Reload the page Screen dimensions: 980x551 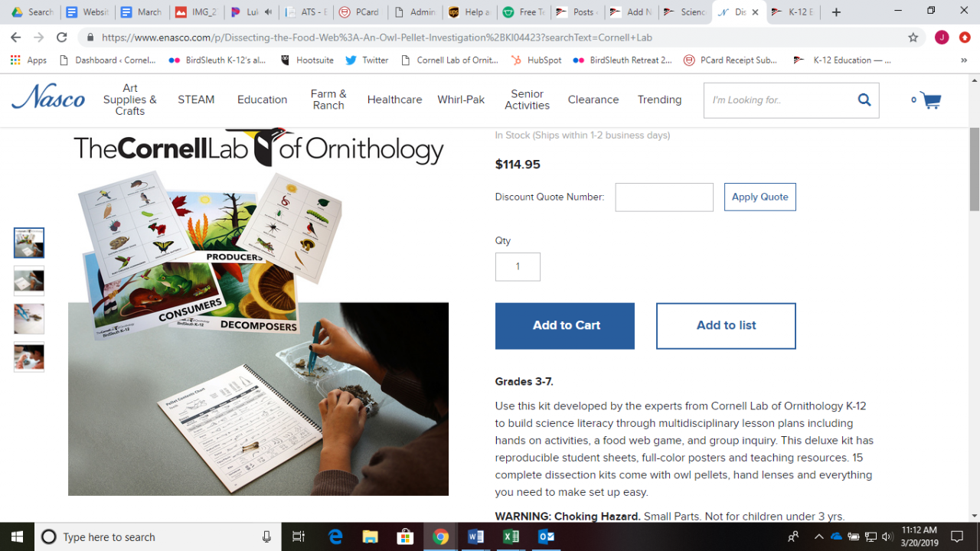tap(62, 37)
